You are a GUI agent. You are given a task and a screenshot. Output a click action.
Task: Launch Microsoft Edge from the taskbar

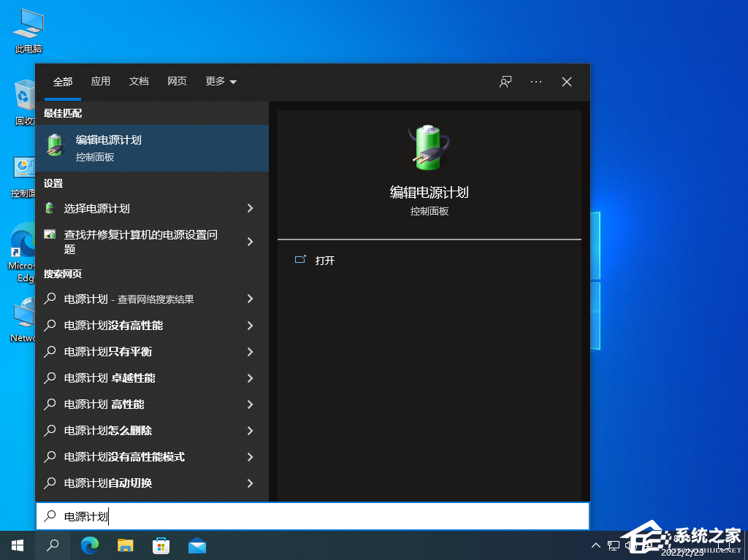pyautogui.click(x=89, y=545)
